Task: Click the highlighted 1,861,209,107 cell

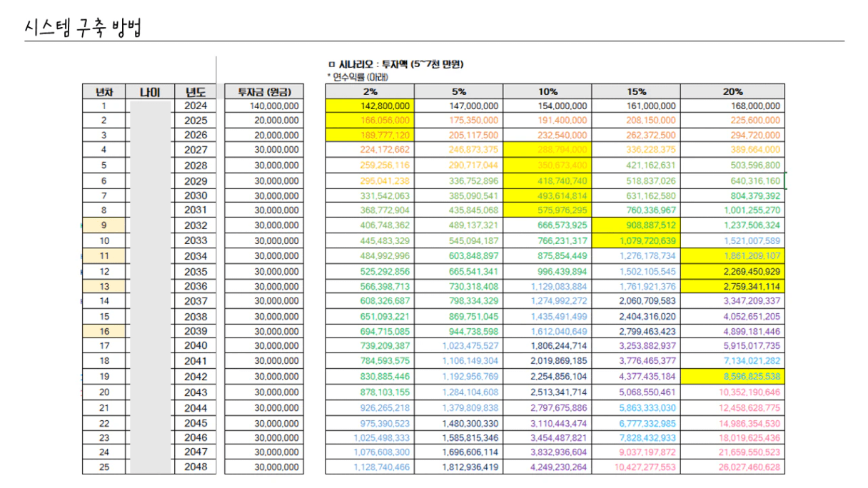Action: (x=732, y=255)
